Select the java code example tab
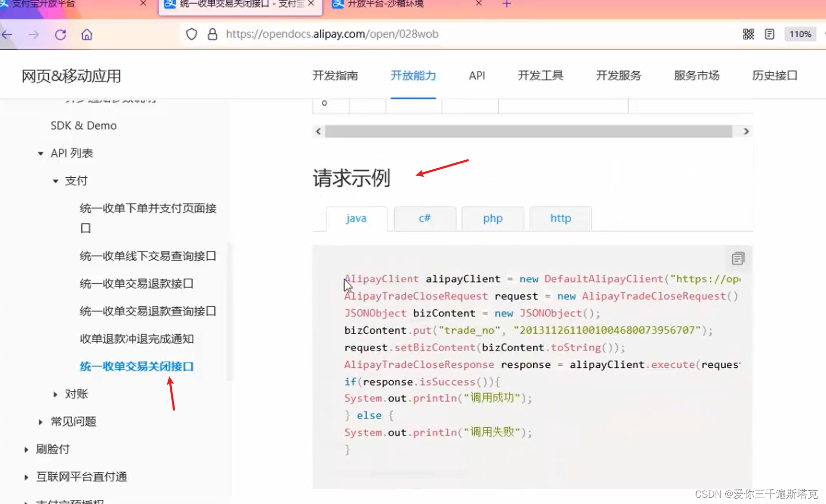 [x=356, y=218]
